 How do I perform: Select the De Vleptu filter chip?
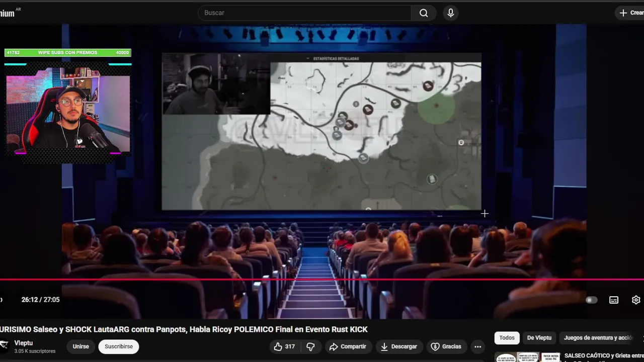pyautogui.click(x=539, y=338)
